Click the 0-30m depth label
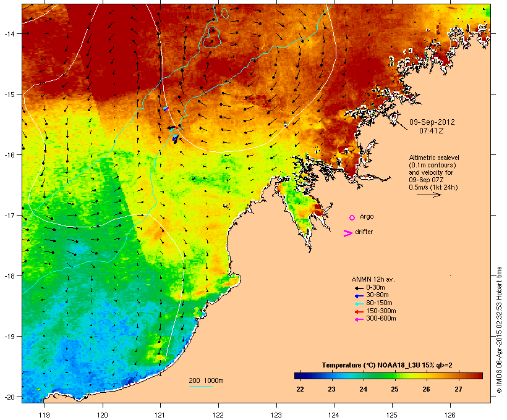The width and height of the screenshot is (507, 420). (375, 287)
